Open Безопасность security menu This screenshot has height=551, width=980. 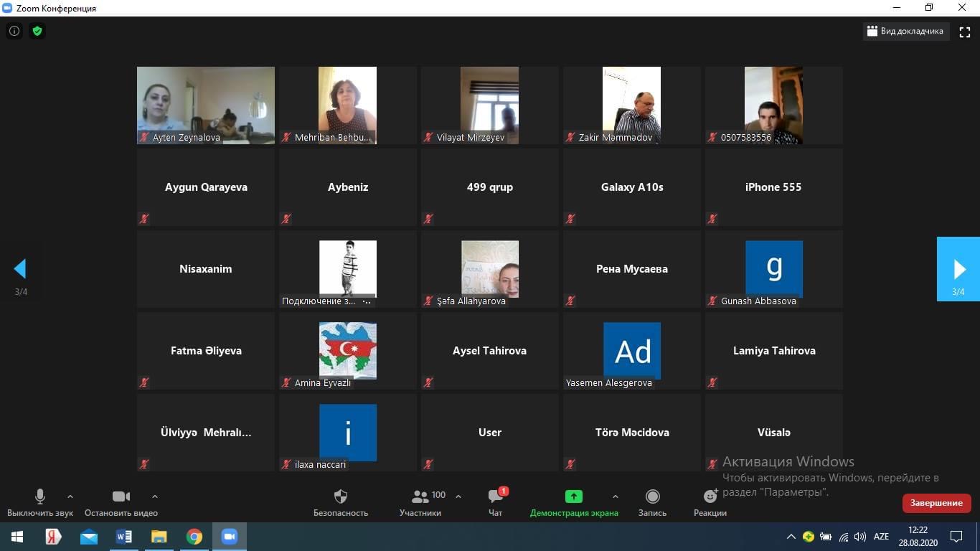[x=341, y=503]
